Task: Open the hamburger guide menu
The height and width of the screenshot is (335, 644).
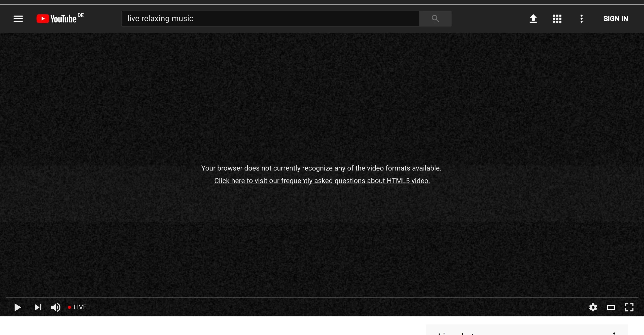Action: [x=18, y=19]
